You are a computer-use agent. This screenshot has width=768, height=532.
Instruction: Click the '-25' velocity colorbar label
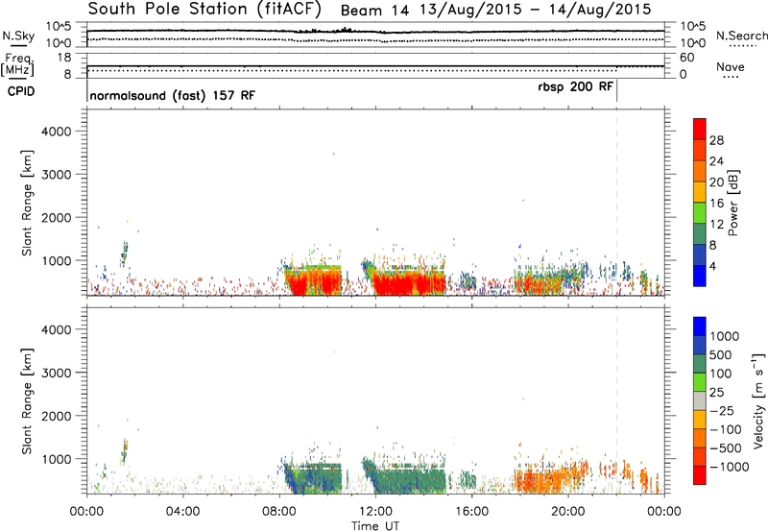[x=722, y=411]
